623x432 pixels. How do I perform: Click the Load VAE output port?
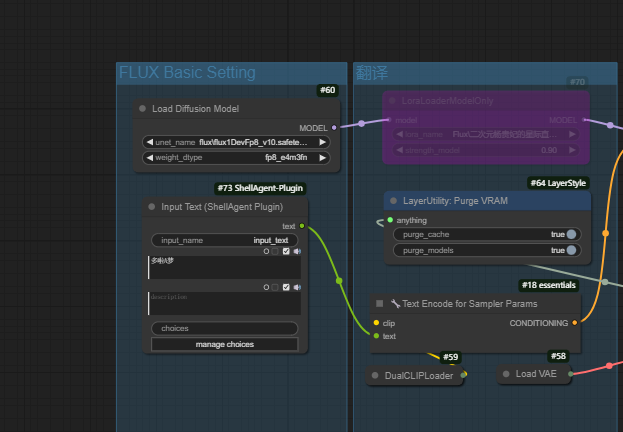571,374
